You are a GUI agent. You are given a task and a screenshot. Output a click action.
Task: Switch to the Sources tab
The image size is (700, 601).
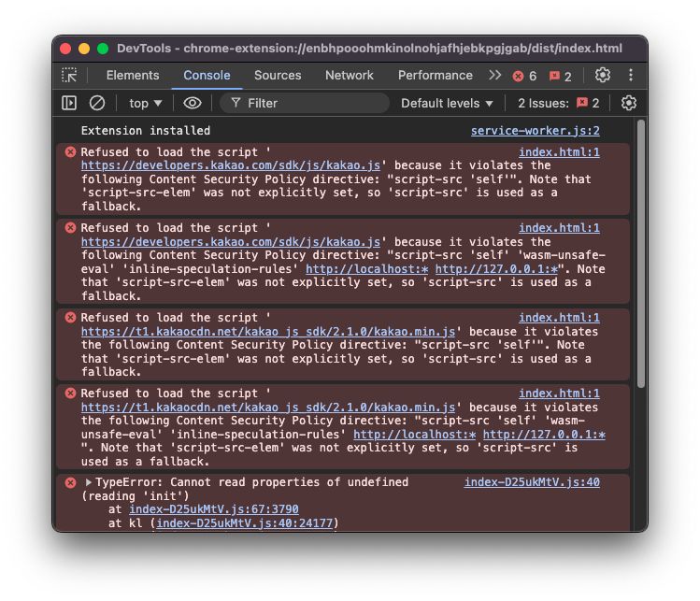click(x=278, y=75)
